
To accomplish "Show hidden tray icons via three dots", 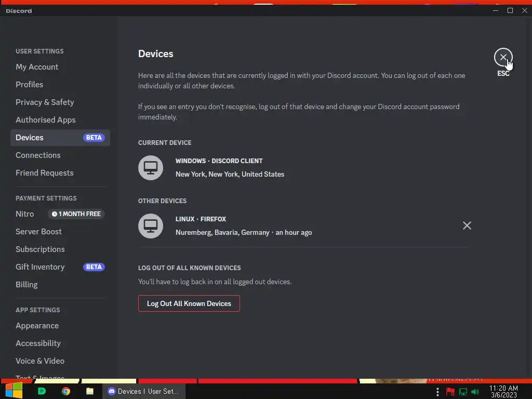I will tap(437, 392).
